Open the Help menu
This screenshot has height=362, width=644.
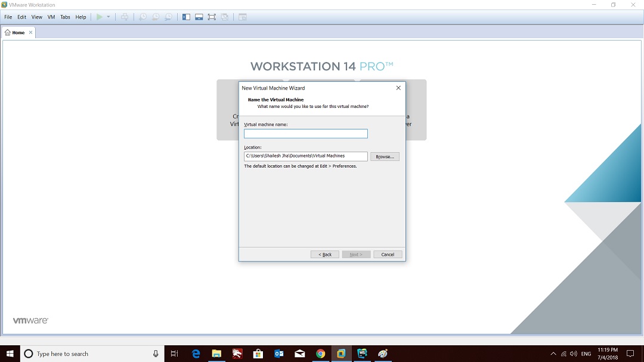coord(81,17)
